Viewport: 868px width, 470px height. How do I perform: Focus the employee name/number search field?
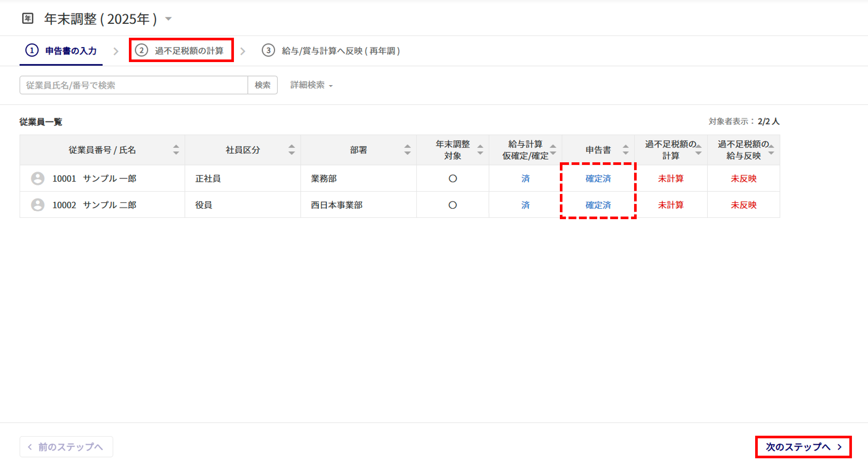coord(133,85)
